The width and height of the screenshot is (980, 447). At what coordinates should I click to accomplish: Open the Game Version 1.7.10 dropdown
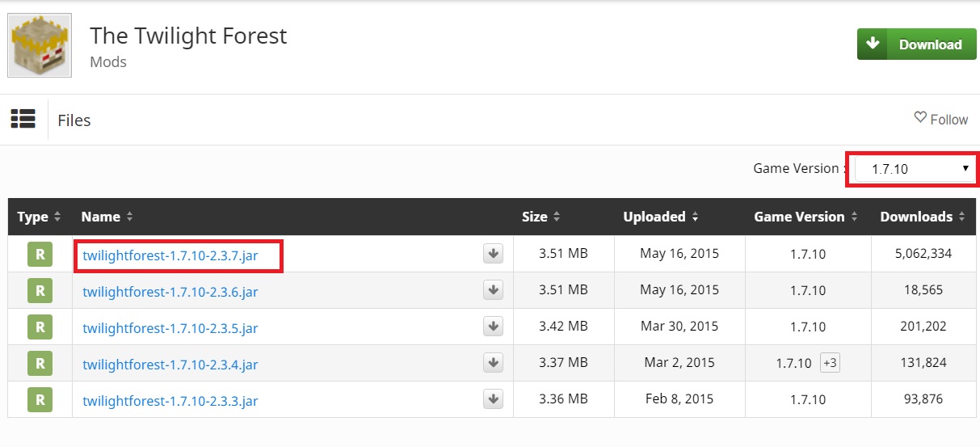914,169
